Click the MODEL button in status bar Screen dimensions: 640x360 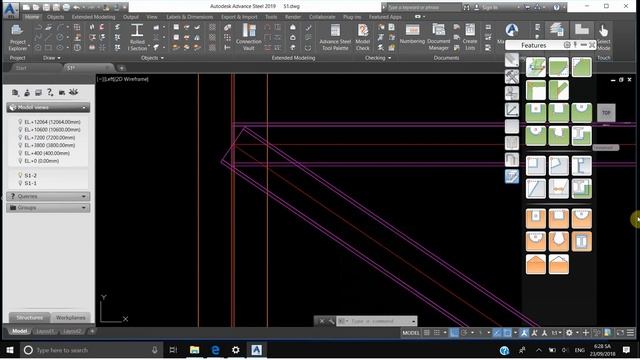(411, 333)
